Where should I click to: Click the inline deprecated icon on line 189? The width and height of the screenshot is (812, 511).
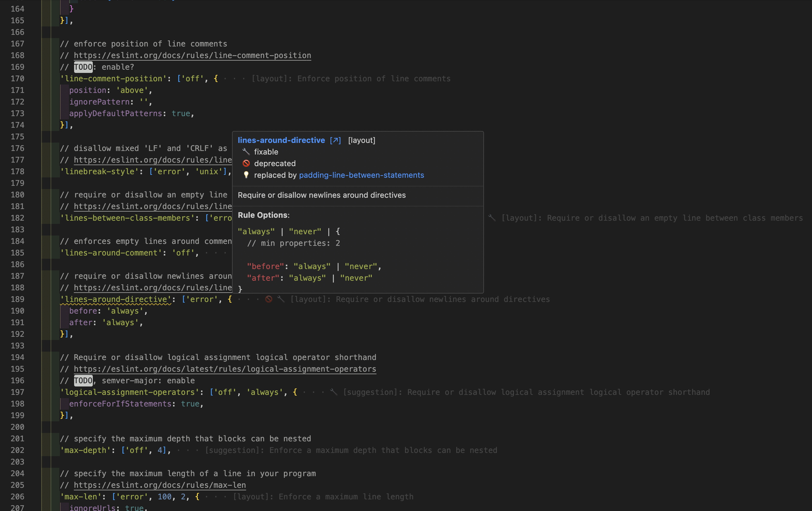tap(269, 299)
